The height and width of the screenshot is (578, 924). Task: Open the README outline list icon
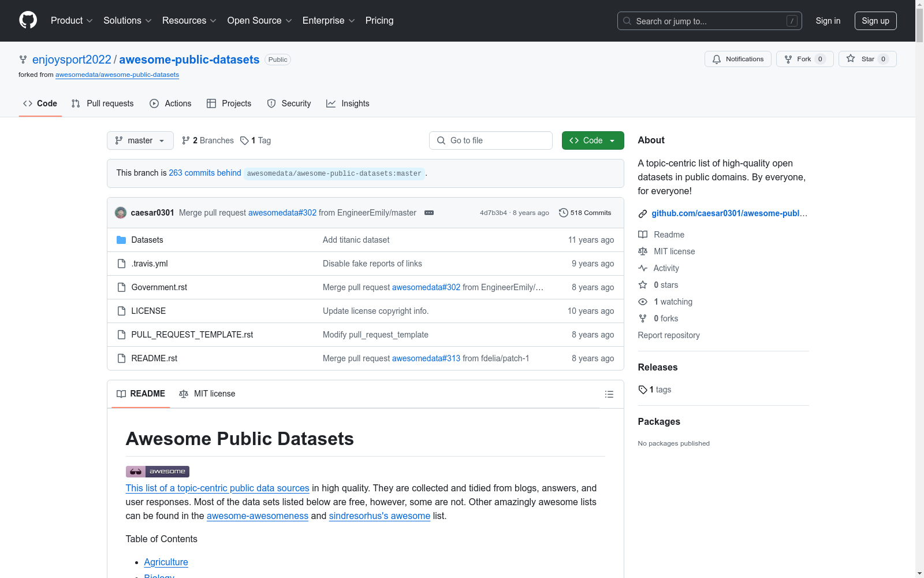(609, 394)
